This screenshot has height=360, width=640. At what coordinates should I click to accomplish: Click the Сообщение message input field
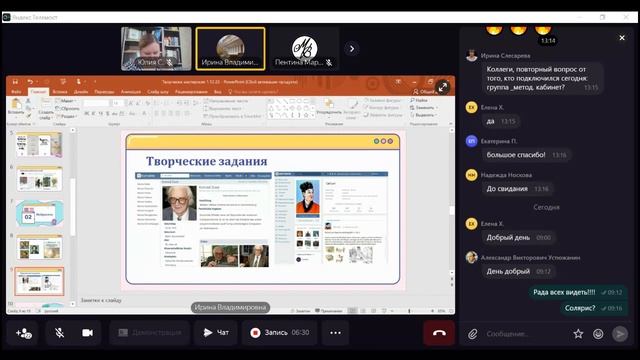(x=524, y=334)
